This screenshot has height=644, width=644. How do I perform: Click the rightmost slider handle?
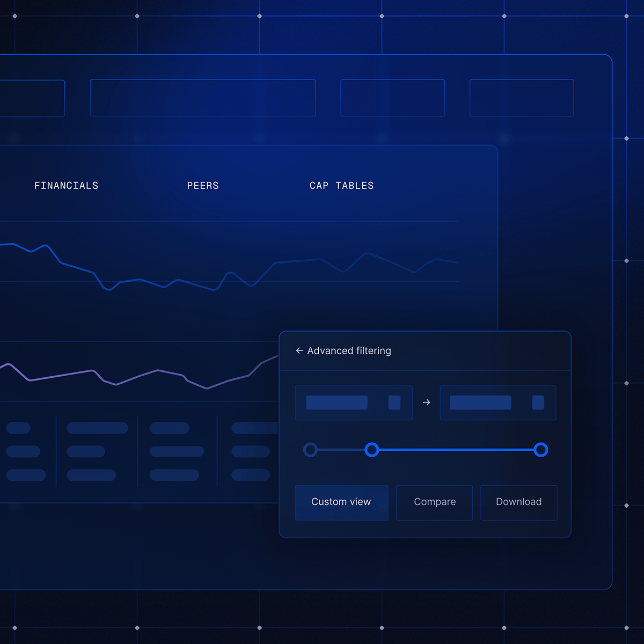click(541, 450)
